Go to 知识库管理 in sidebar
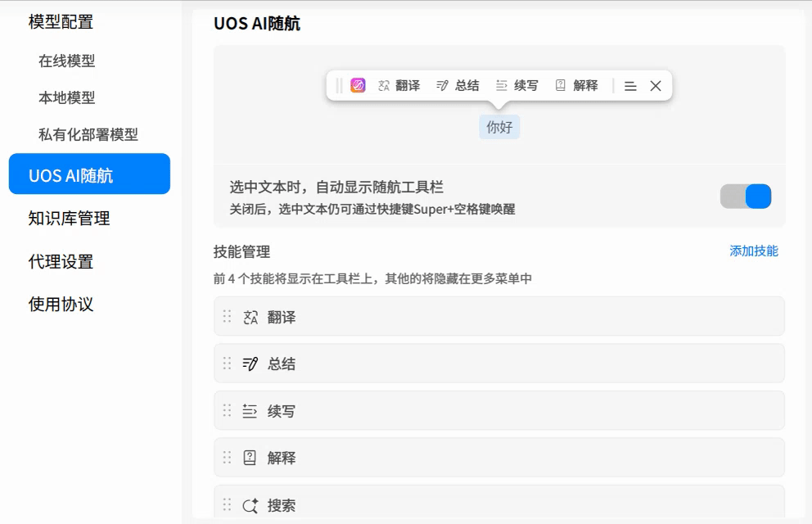The width and height of the screenshot is (812, 524). coord(69,219)
